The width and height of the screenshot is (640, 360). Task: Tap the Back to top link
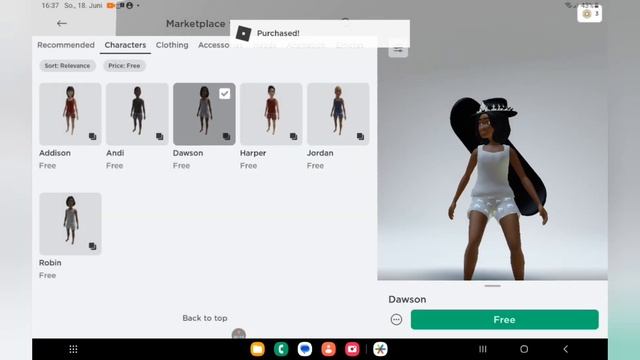click(205, 318)
